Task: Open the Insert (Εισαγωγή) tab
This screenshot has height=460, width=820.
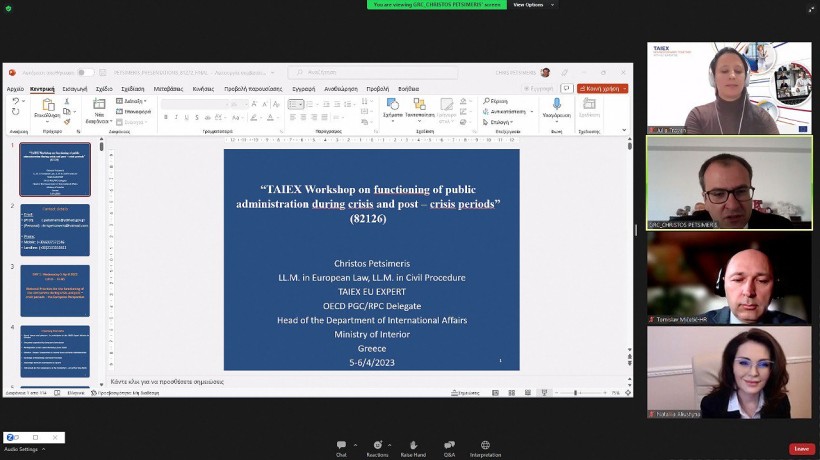Action: point(75,89)
